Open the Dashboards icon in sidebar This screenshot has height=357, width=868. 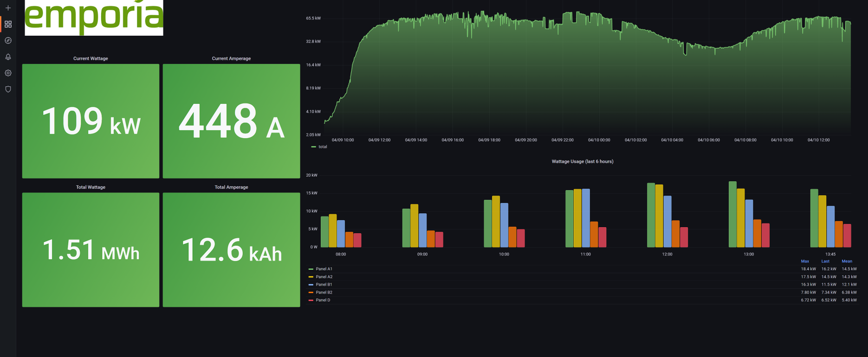tap(8, 24)
